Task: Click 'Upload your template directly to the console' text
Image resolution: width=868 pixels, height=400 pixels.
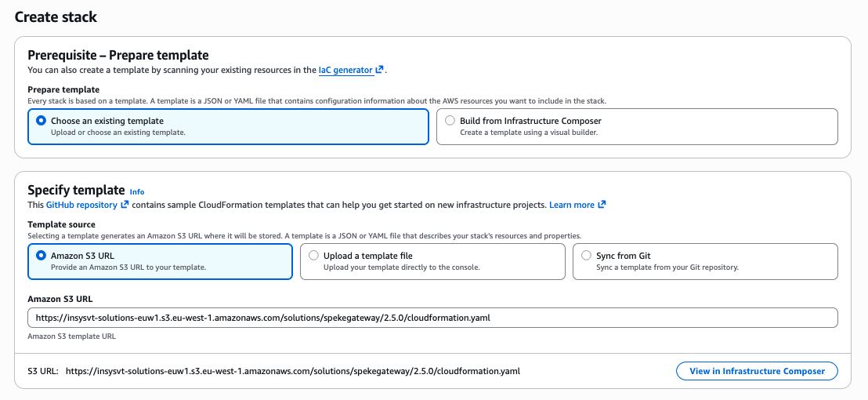Action: click(x=401, y=267)
